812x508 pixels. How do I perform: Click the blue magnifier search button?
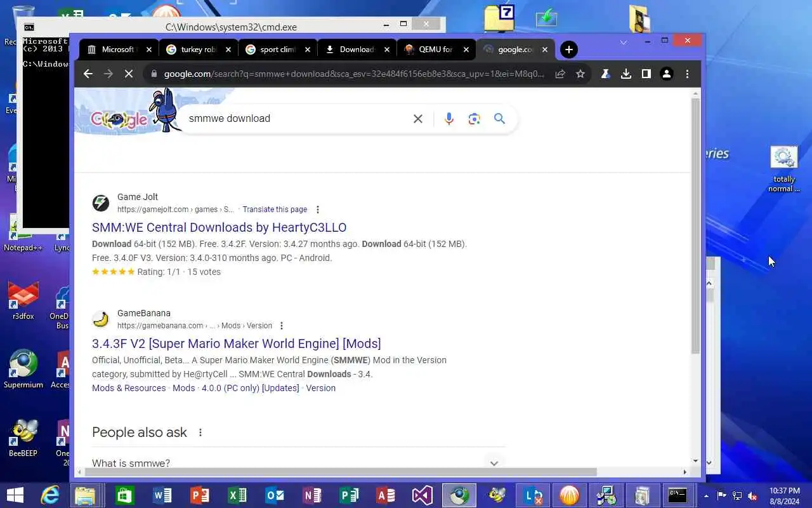499,119
